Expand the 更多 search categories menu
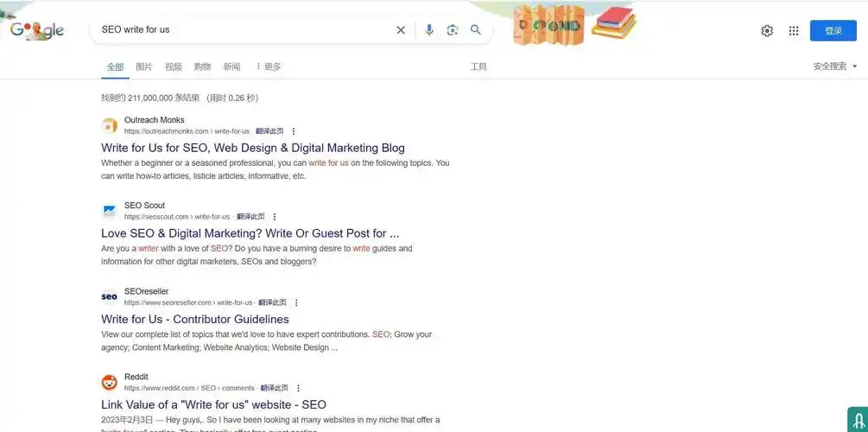The height and width of the screenshot is (432, 868). point(268,67)
